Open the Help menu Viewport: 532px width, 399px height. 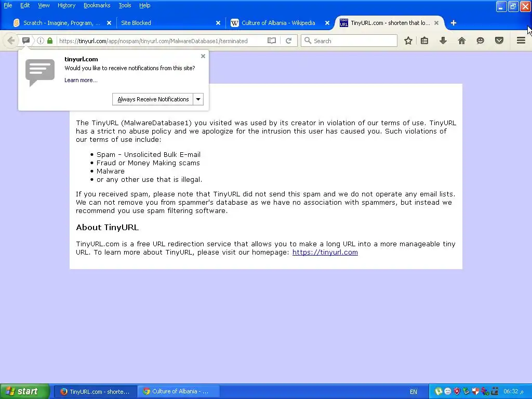pyautogui.click(x=144, y=5)
